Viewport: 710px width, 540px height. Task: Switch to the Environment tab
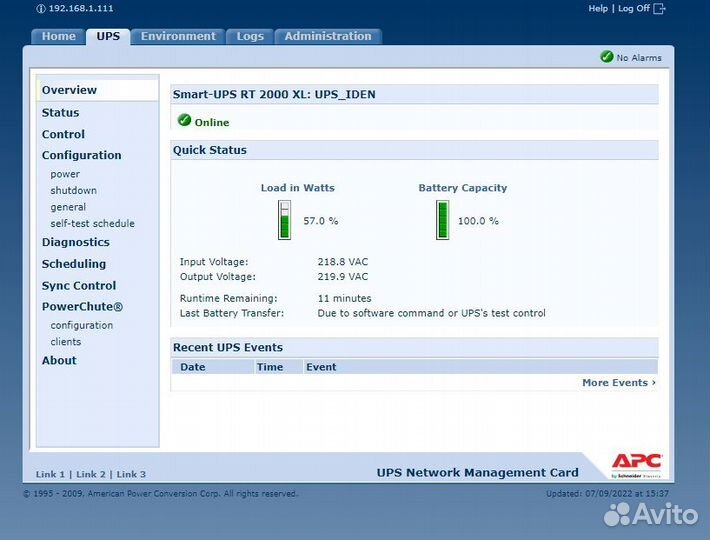point(178,36)
